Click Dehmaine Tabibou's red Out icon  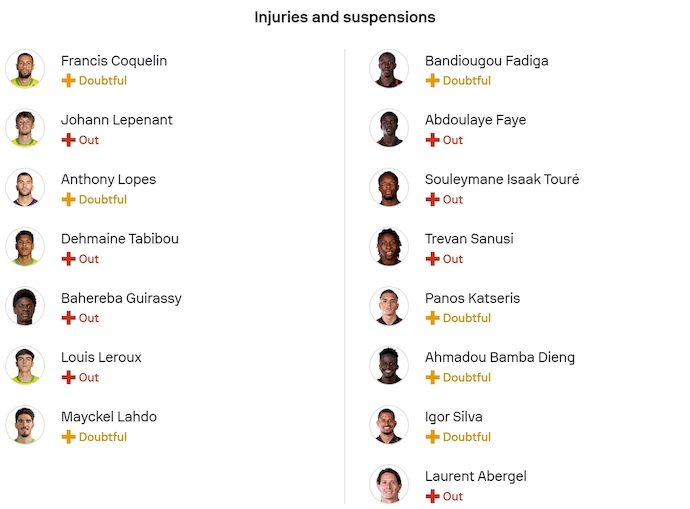pos(68,259)
